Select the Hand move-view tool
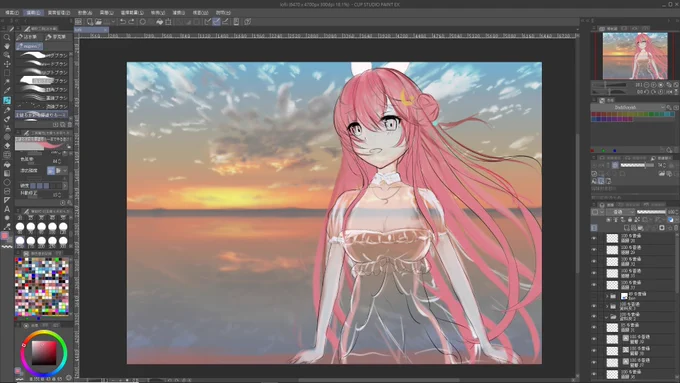The height and width of the screenshot is (383, 680). [x=7, y=46]
